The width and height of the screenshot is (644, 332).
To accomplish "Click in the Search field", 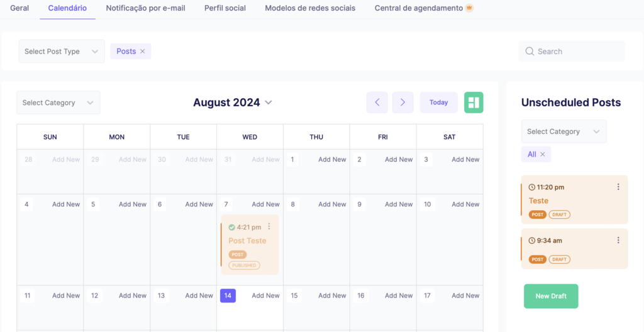I will [572, 52].
